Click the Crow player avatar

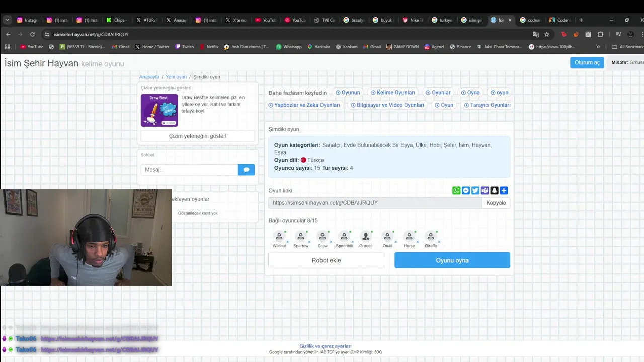click(x=323, y=236)
